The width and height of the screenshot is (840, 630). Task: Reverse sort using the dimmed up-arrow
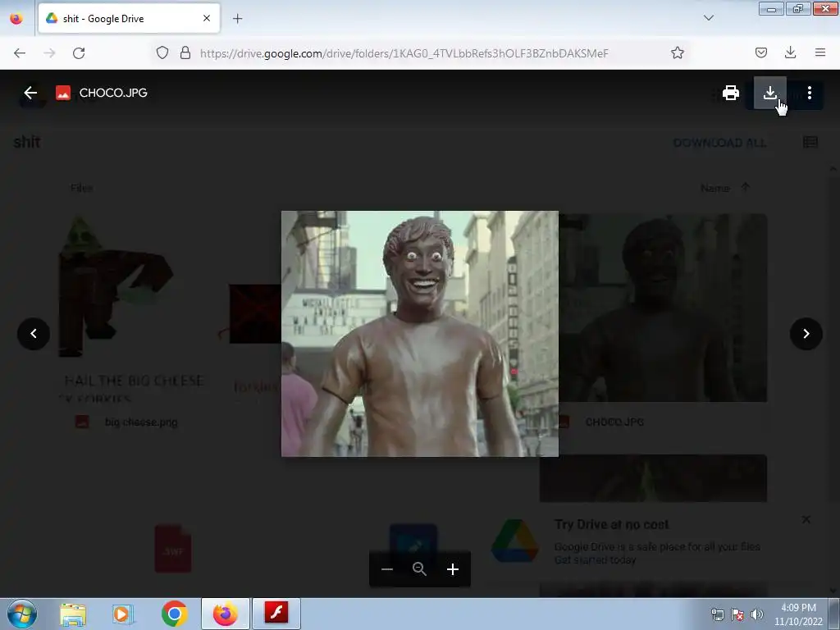(x=745, y=188)
